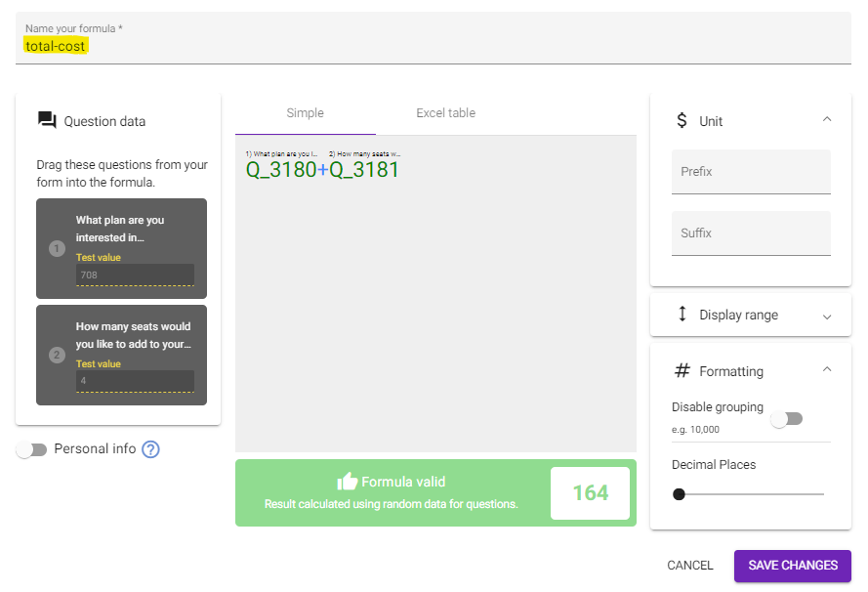The height and width of the screenshot is (592, 868).
Task: Click the Question data chat icon
Action: (47, 120)
